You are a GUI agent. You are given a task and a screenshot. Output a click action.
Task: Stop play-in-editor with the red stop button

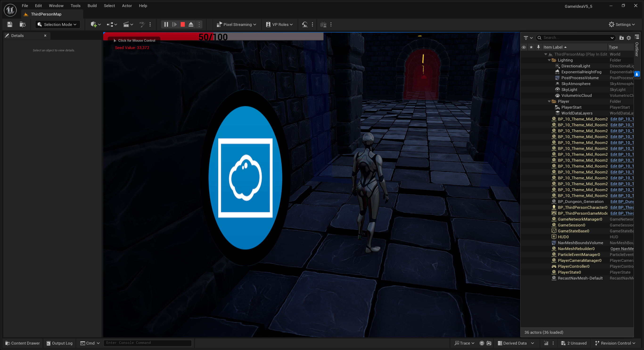point(183,25)
